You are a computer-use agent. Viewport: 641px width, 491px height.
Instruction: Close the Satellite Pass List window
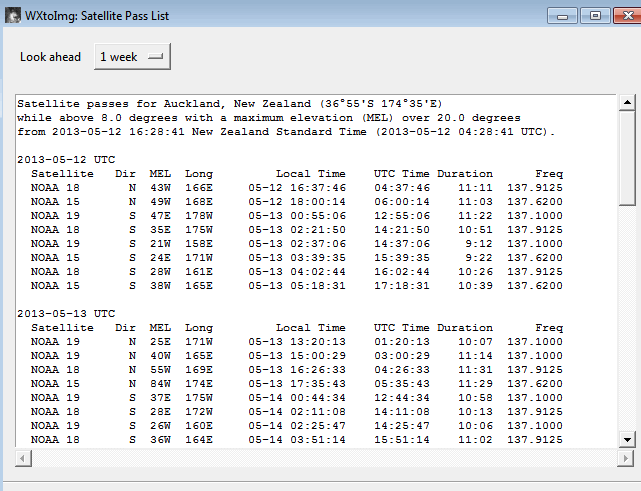click(628, 16)
